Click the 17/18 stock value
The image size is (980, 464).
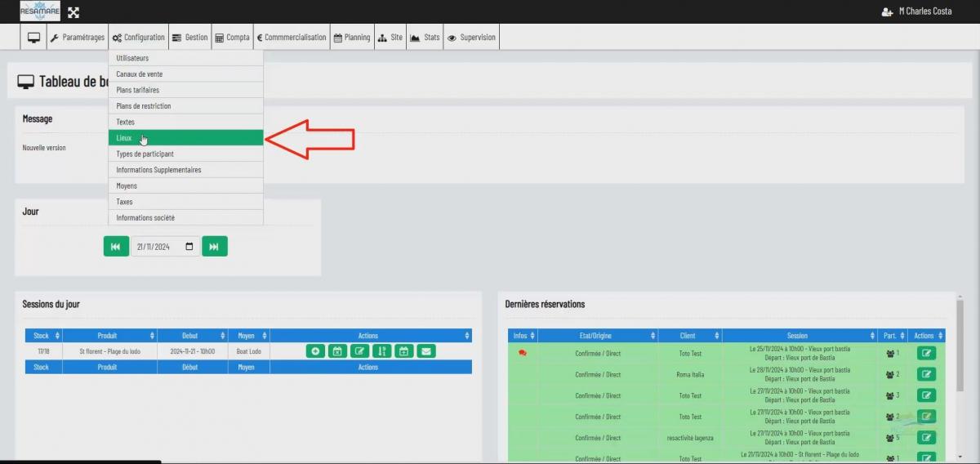tap(43, 351)
